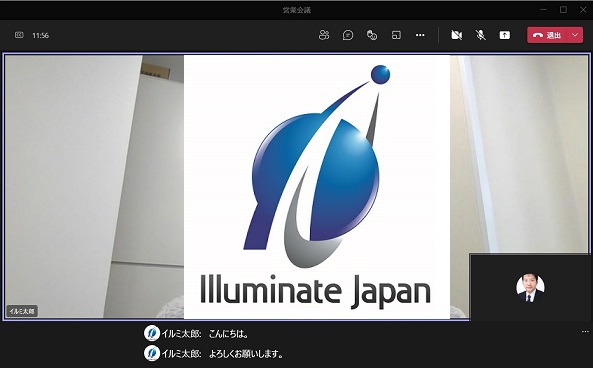Viewport: 593px width, 368px height.
Task: Open the participants panel
Action: [324, 35]
